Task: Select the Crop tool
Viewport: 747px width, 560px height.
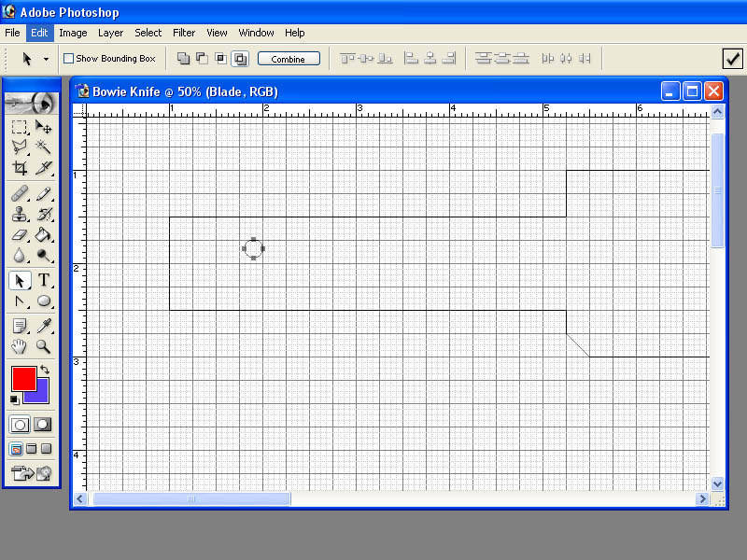Action: (20, 168)
